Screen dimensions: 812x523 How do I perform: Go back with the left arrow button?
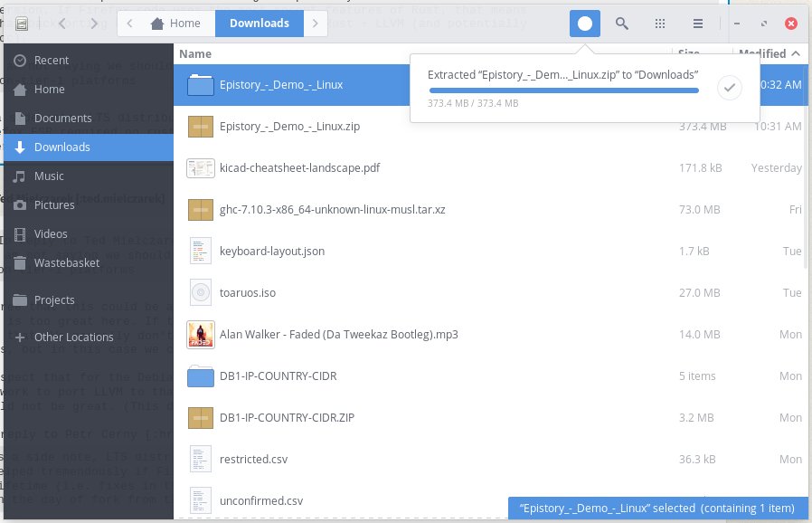(x=62, y=24)
